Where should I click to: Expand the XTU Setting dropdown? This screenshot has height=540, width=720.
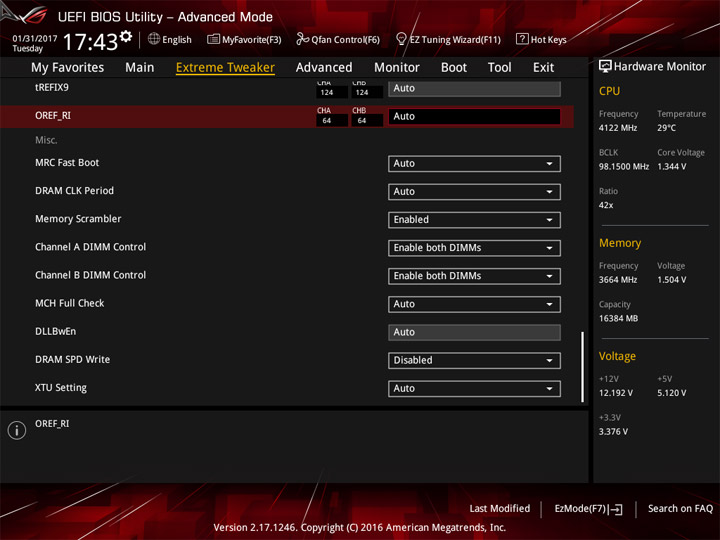[474, 388]
